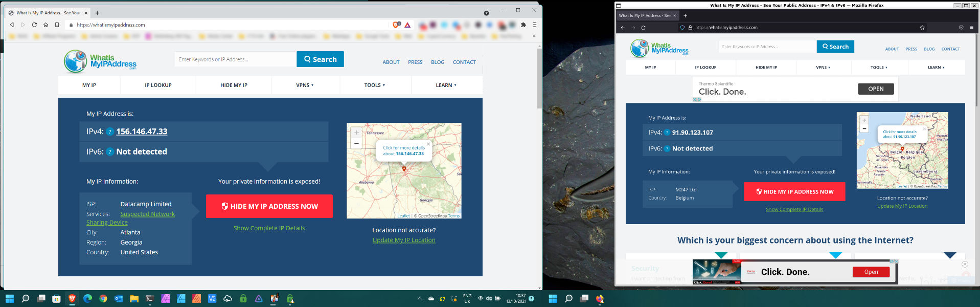Click the IPv6 help question mark in Brave
Screen dimensions: 980x307
tap(109, 152)
